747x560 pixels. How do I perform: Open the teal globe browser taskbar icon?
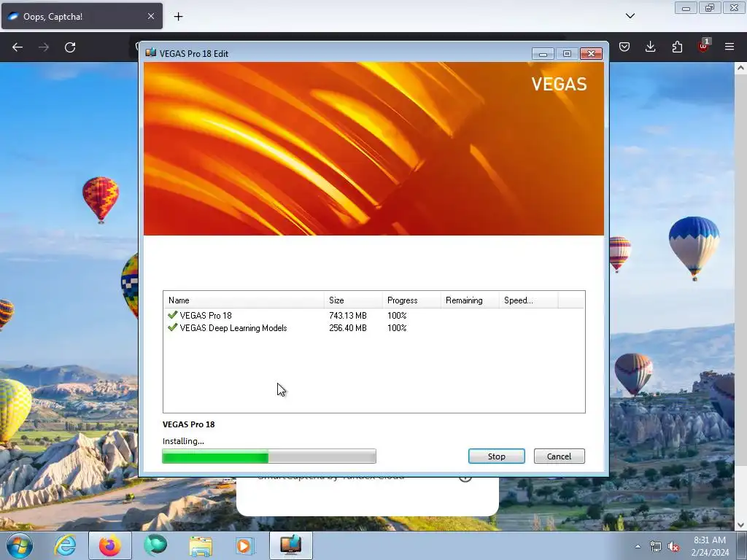155,545
